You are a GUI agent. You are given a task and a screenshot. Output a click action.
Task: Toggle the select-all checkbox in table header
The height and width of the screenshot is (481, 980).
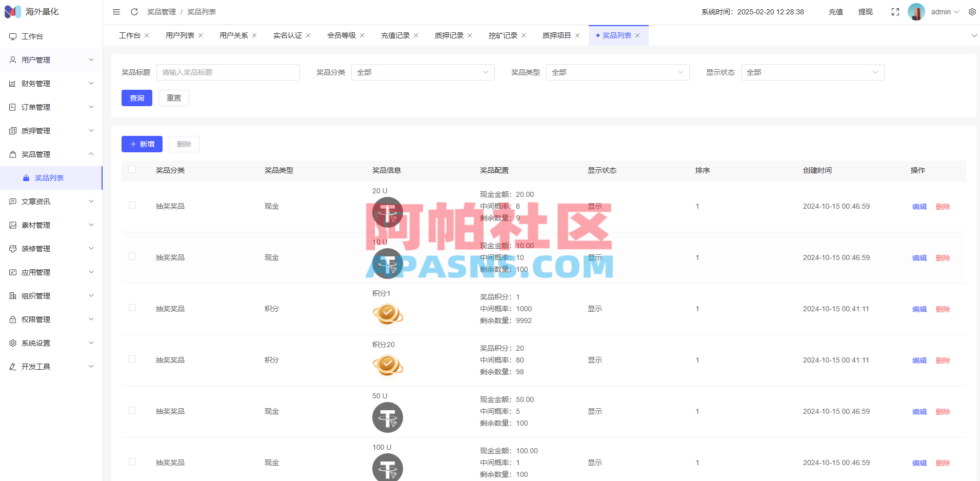coord(132,169)
